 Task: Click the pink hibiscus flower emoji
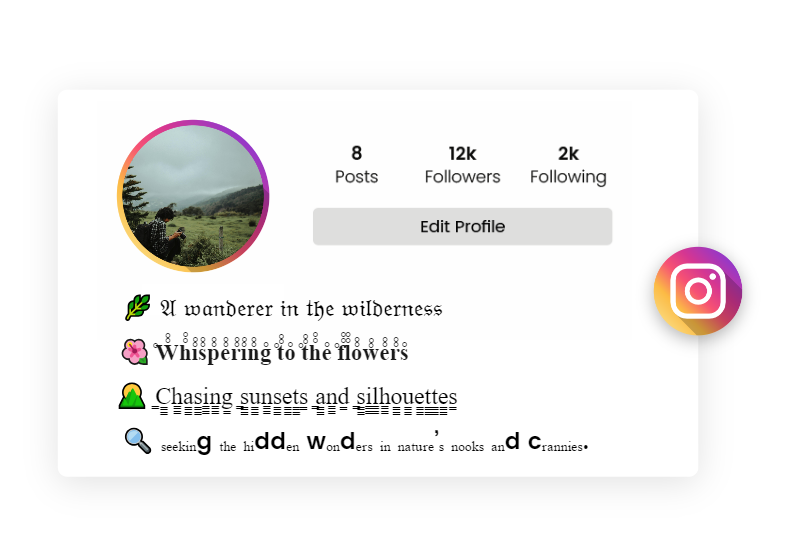(x=135, y=352)
